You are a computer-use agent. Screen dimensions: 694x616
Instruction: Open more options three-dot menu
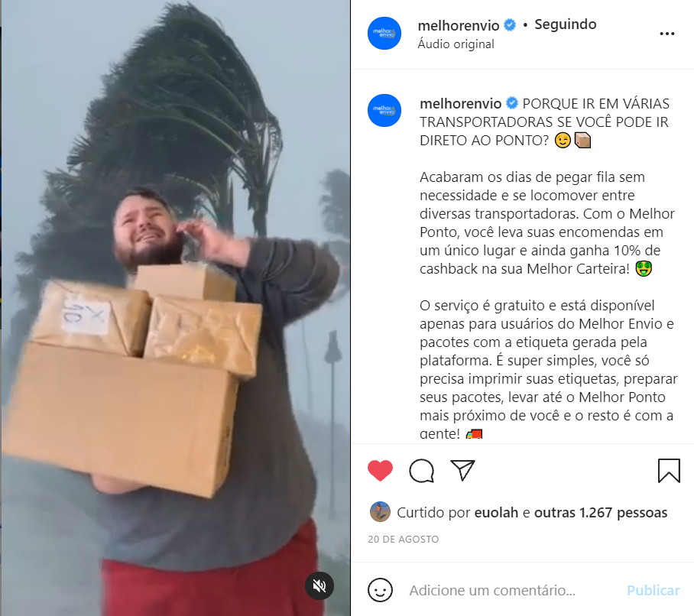667,34
